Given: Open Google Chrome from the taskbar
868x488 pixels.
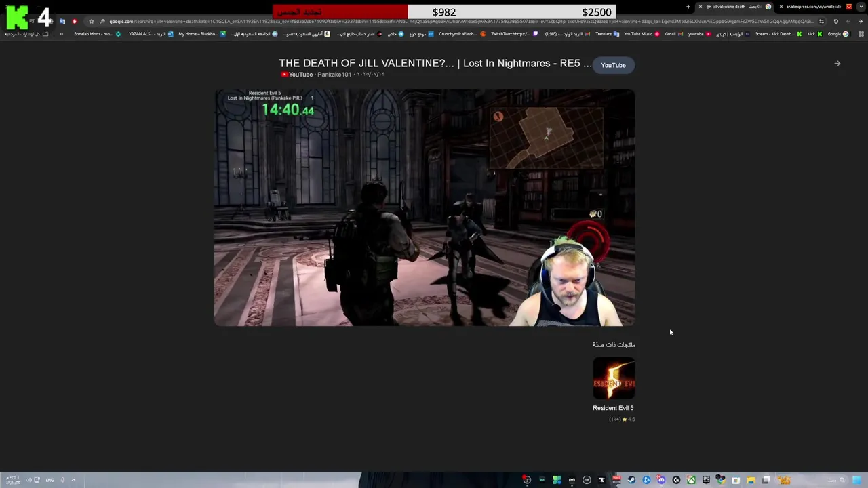Looking at the screenshot, I should pyautogui.click(x=720, y=480).
